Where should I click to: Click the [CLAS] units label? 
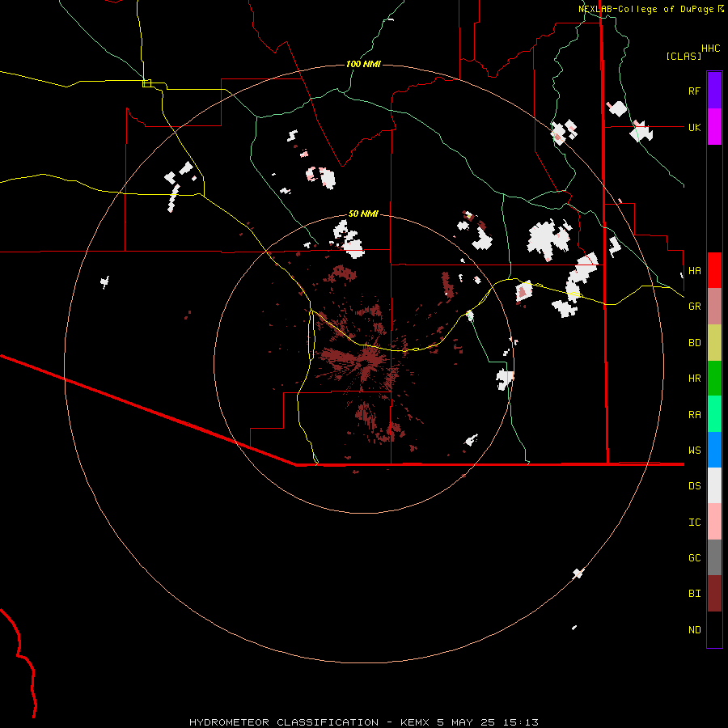click(684, 56)
